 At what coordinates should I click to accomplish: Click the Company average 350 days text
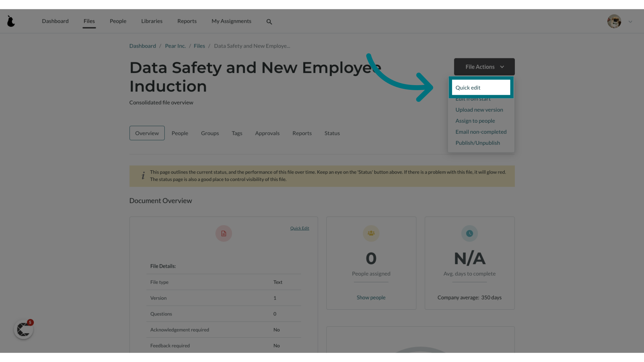click(x=470, y=298)
